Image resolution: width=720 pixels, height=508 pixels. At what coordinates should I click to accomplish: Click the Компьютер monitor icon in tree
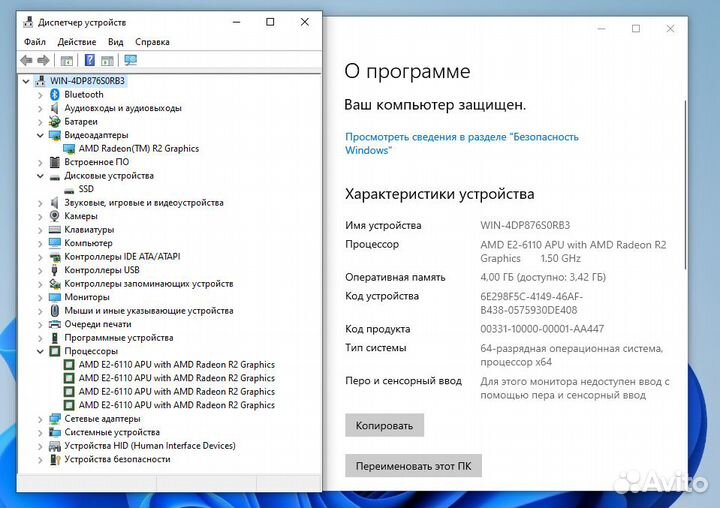(x=55, y=243)
